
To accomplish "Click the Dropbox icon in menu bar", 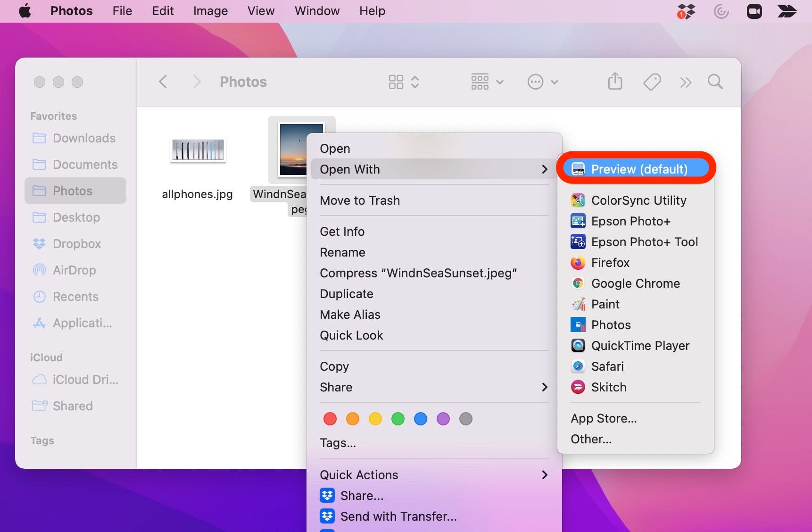I will pos(686,11).
